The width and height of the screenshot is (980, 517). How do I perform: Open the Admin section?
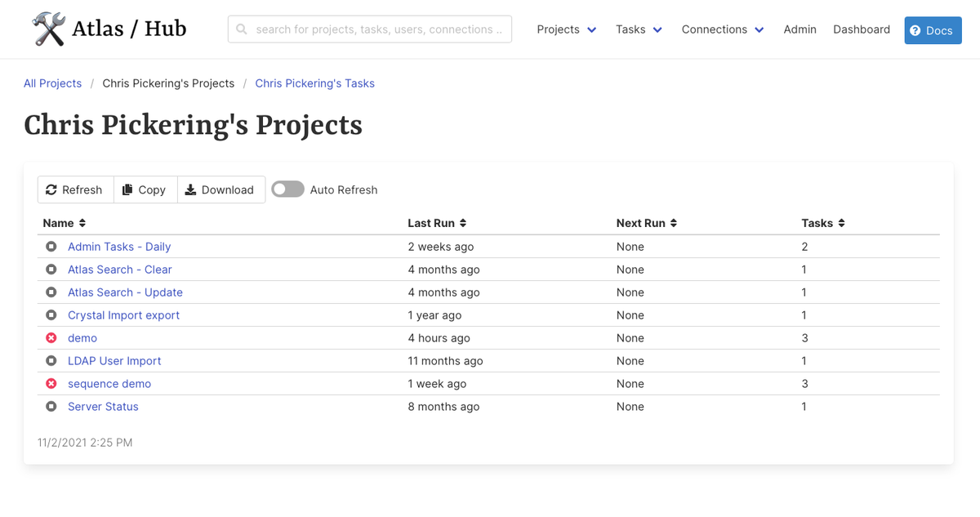pos(800,29)
